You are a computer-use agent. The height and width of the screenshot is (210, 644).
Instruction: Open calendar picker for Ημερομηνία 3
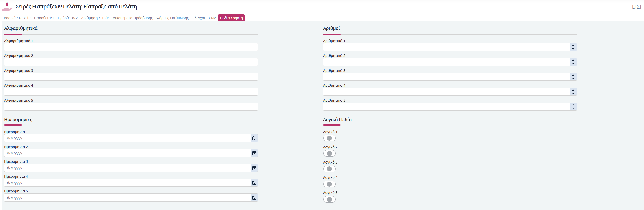coord(254,168)
